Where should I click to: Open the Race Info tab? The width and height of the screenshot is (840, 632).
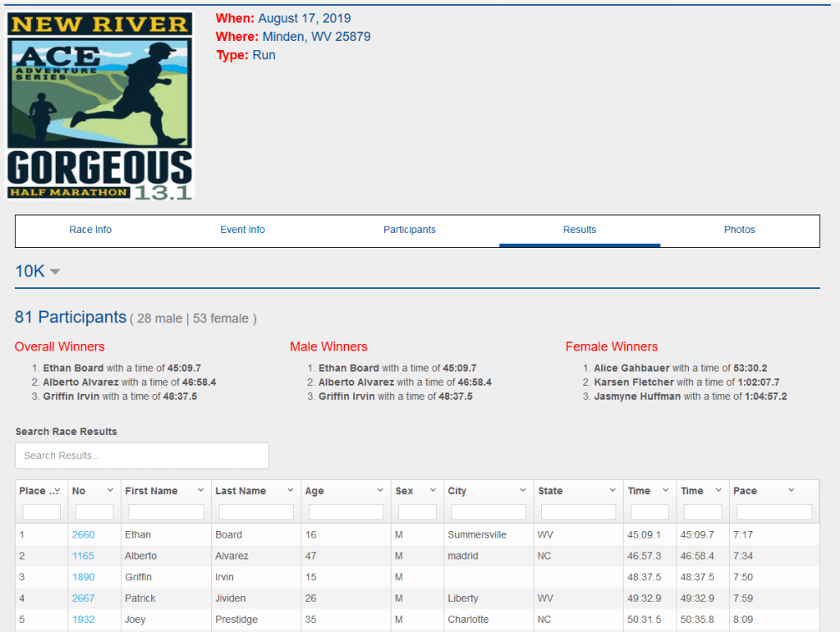click(90, 230)
